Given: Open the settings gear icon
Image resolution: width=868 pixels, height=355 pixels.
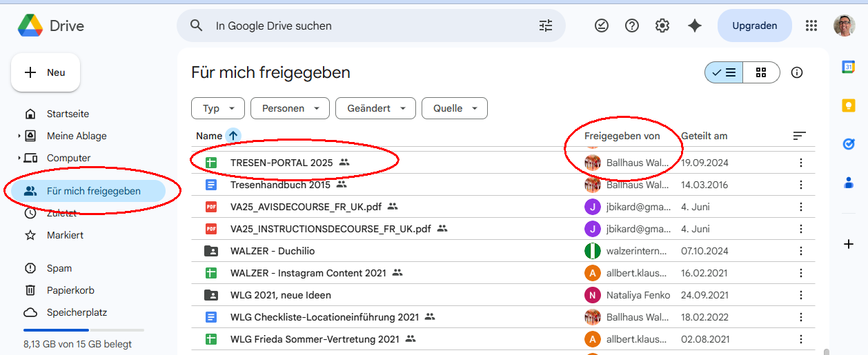Looking at the screenshot, I should (662, 26).
